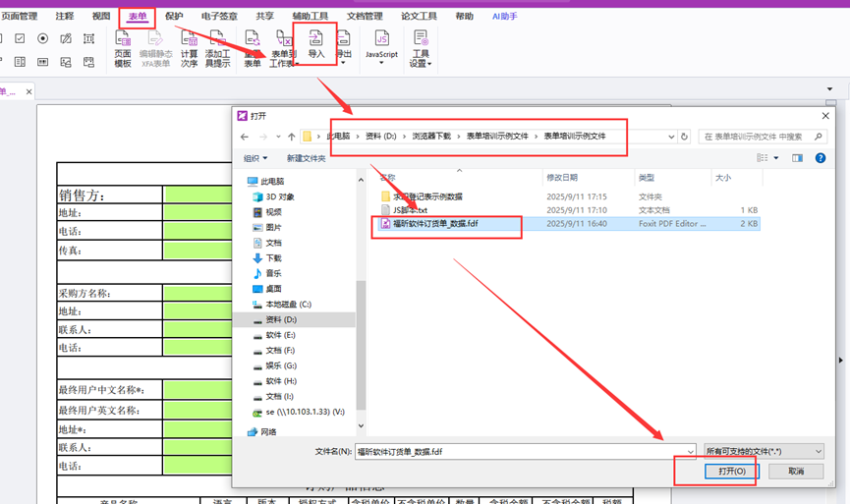Open the 所有可支持的文件 file type dropdown
Screen dimensions: 850x504
point(763,451)
